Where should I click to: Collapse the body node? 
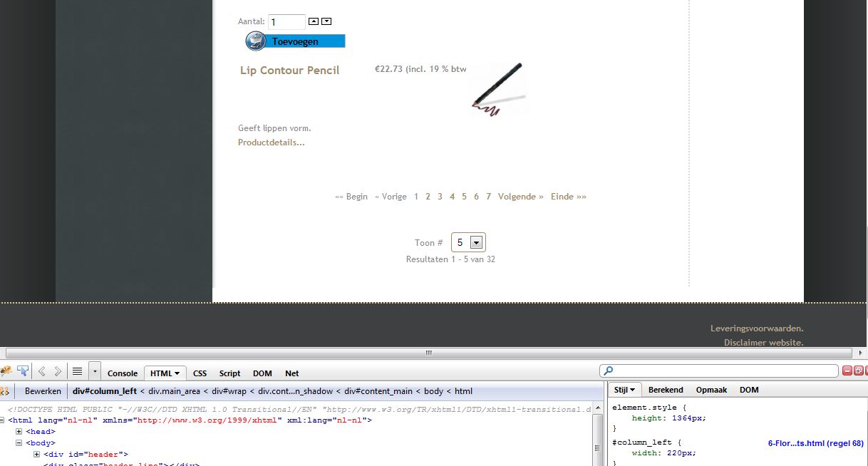(x=19, y=443)
